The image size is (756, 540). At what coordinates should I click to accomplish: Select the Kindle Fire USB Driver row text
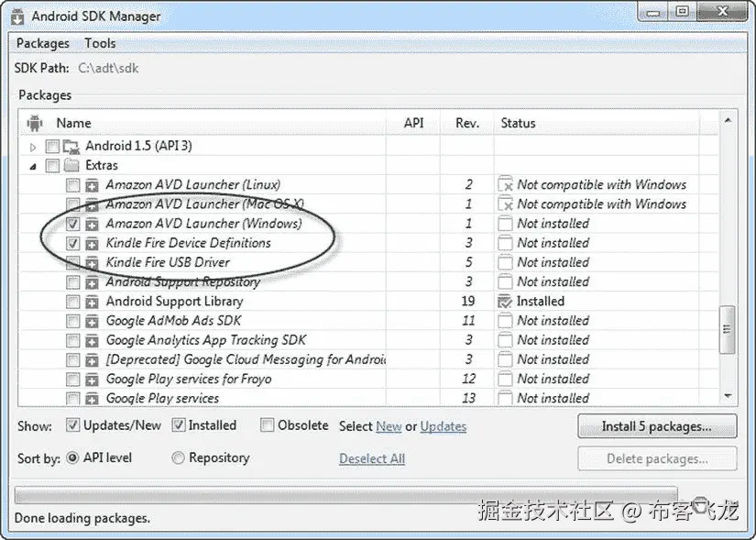click(x=168, y=262)
